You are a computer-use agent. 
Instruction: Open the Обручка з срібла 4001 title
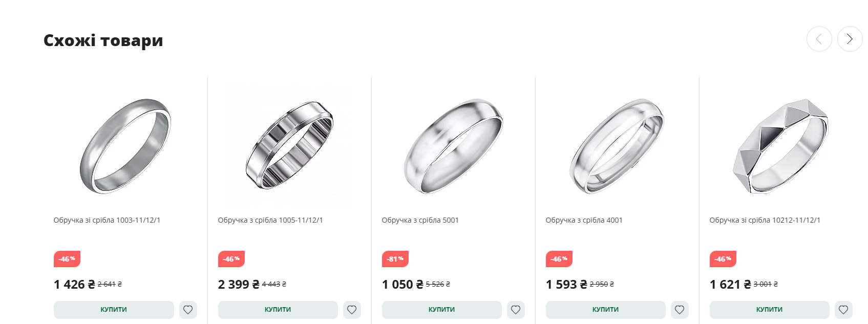pyautogui.click(x=584, y=220)
